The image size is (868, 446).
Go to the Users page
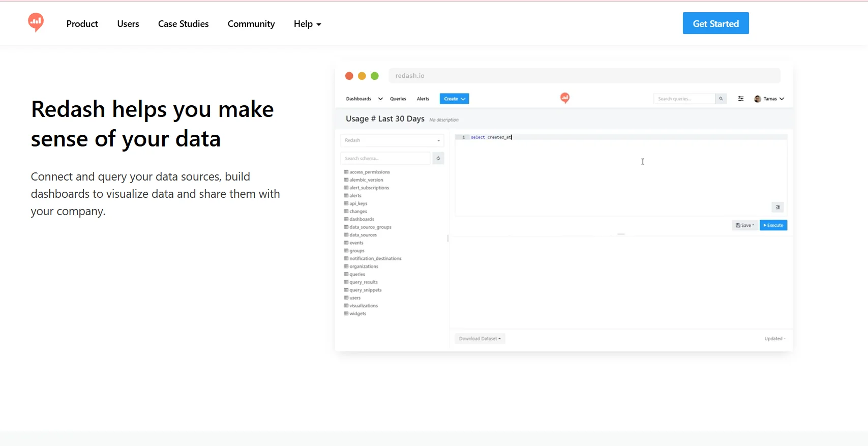(128, 24)
